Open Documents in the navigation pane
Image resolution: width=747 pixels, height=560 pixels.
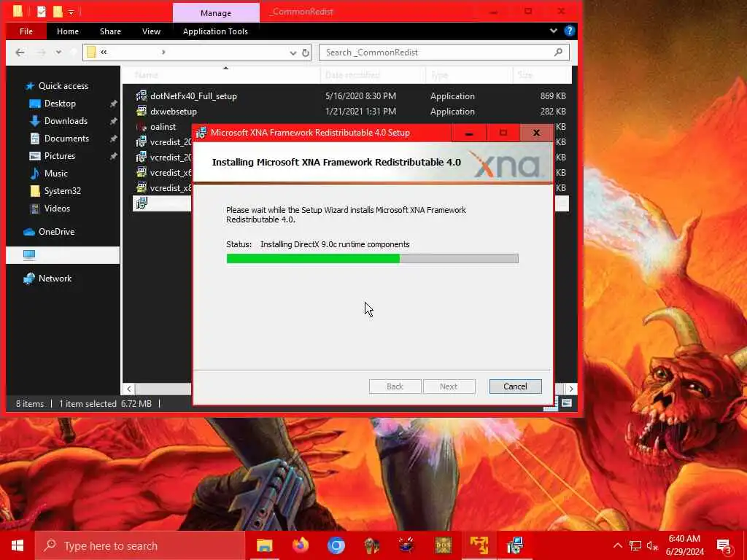pyautogui.click(x=66, y=139)
